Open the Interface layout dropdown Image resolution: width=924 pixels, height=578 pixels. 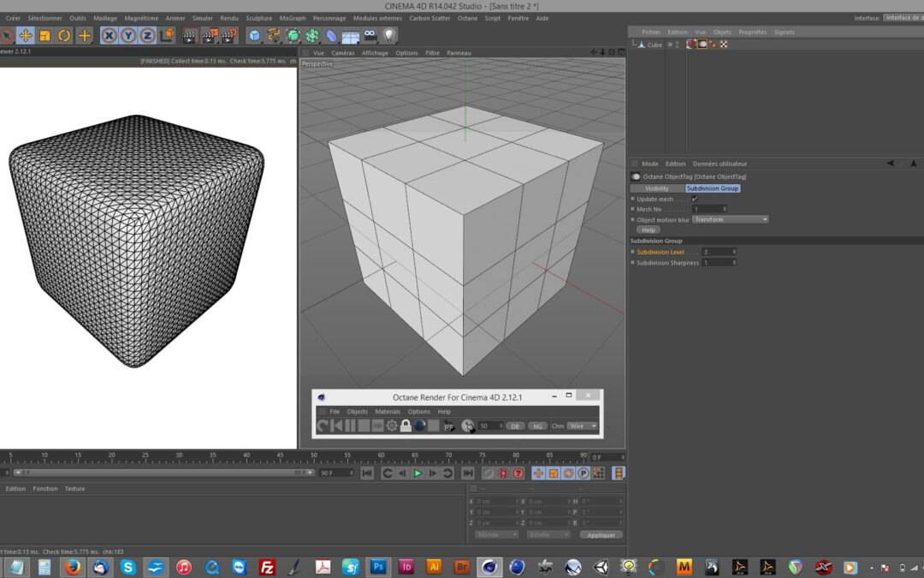[x=903, y=18]
